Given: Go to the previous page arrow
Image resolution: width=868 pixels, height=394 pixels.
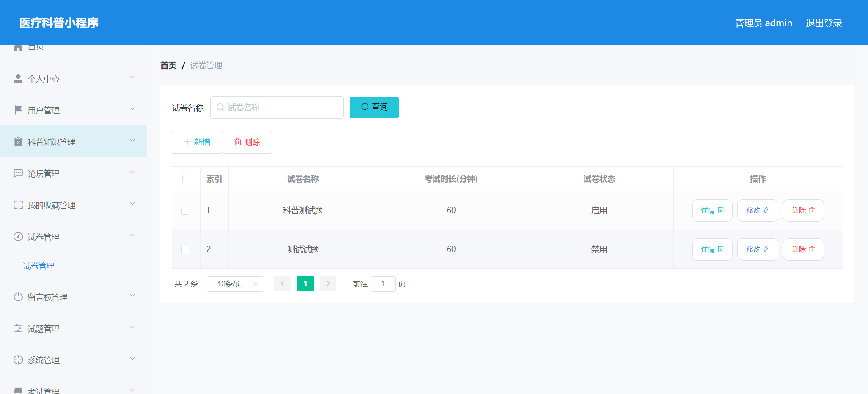Looking at the screenshot, I should pos(283,284).
